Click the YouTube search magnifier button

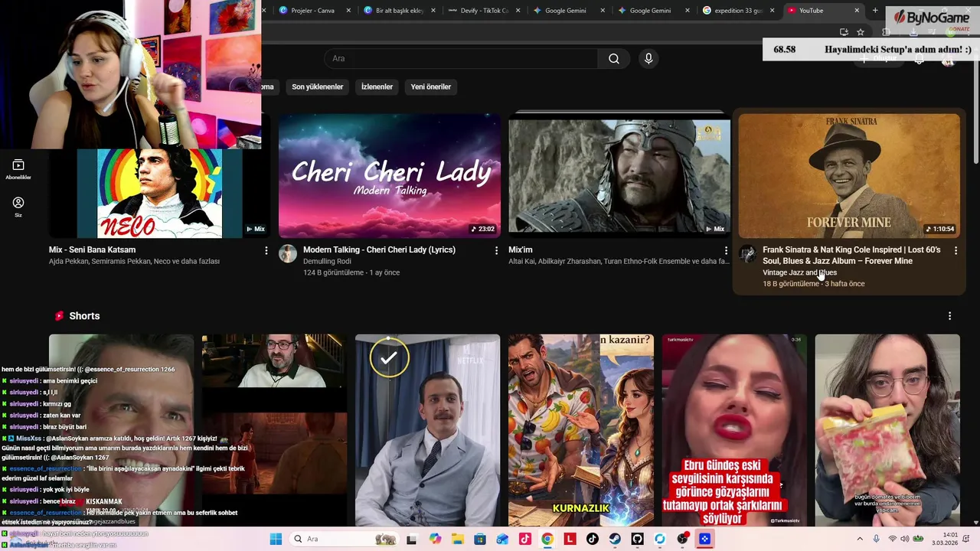(614, 59)
